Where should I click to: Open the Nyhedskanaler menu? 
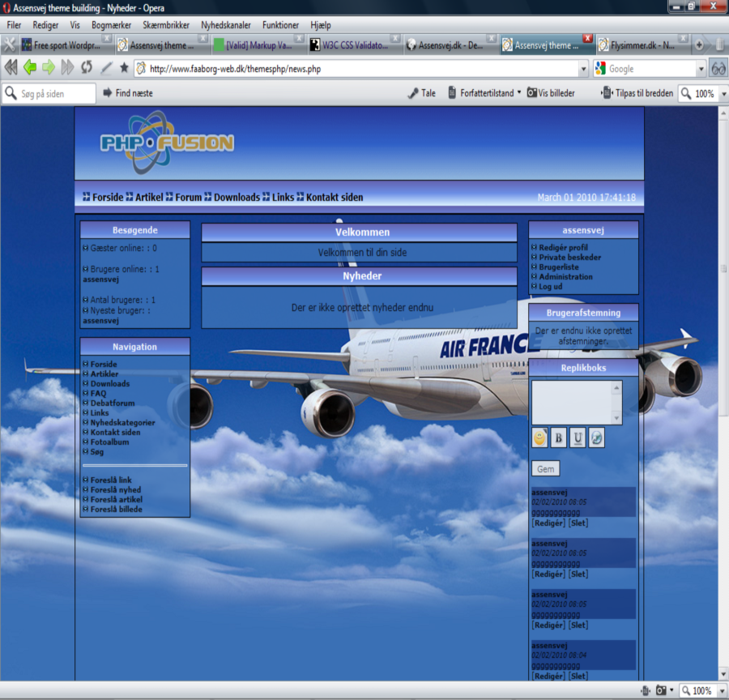226,25
